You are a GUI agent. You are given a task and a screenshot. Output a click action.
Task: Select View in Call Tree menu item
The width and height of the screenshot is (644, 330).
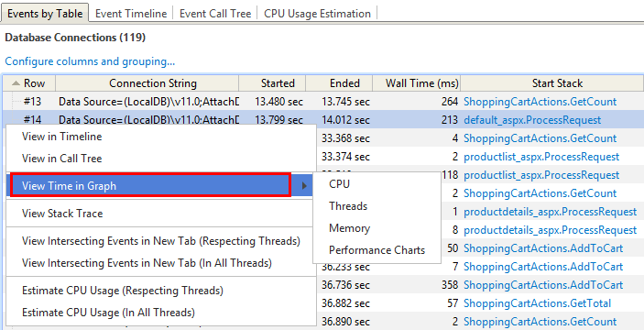coord(62,159)
